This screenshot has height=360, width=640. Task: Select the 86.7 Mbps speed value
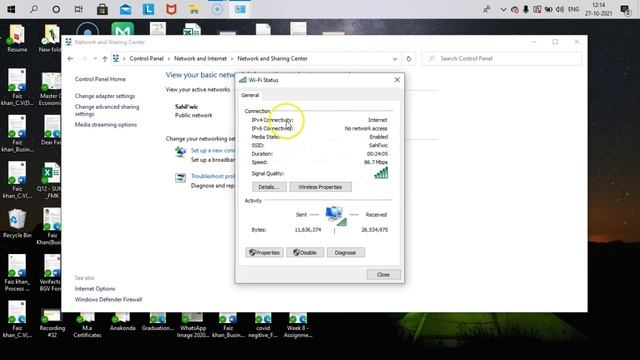click(376, 162)
